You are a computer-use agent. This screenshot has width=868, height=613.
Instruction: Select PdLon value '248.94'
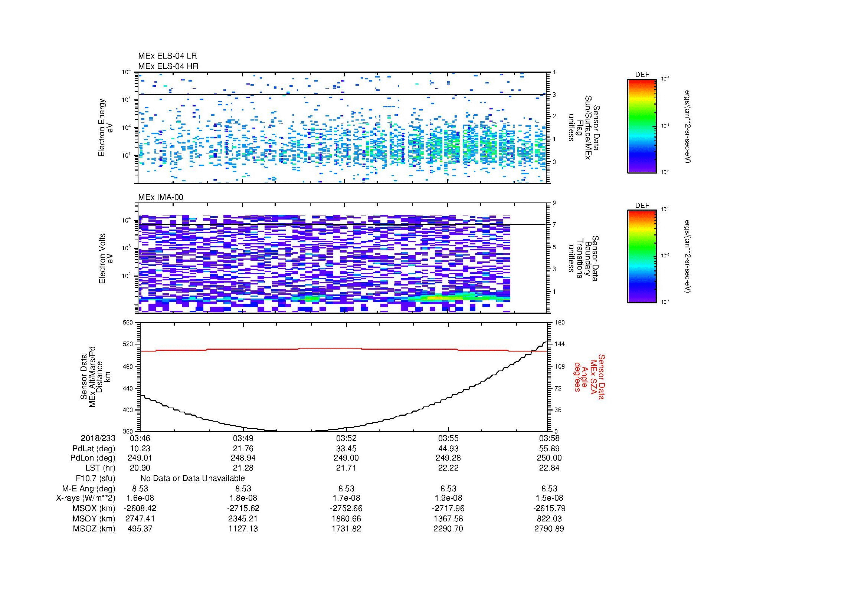click(243, 458)
